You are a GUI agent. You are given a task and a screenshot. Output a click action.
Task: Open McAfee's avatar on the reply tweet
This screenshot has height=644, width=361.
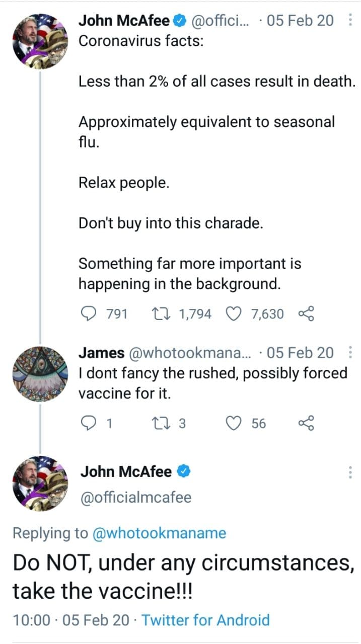(40, 484)
